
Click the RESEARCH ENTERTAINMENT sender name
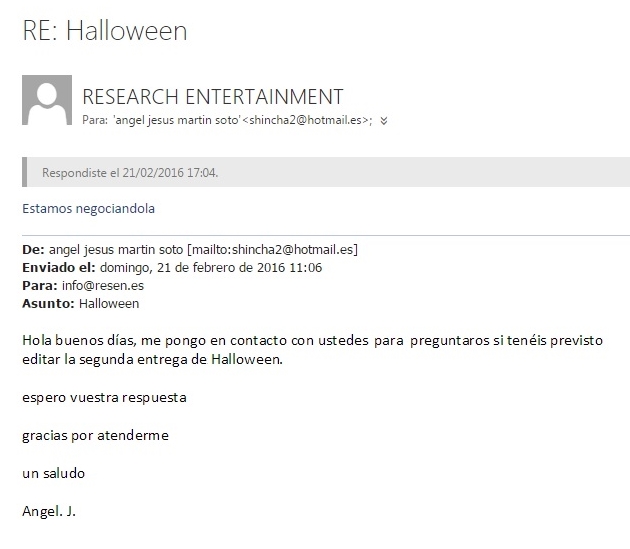tap(212, 97)
